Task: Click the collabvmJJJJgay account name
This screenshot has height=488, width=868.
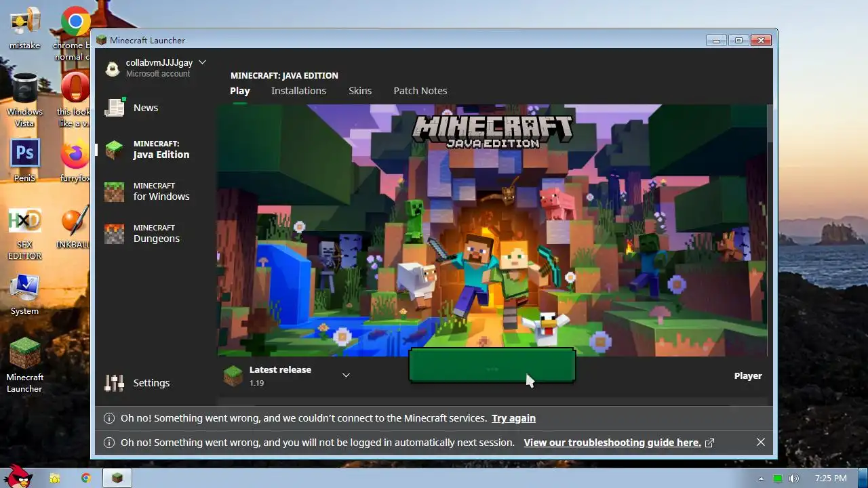Action: click(159, 62)
